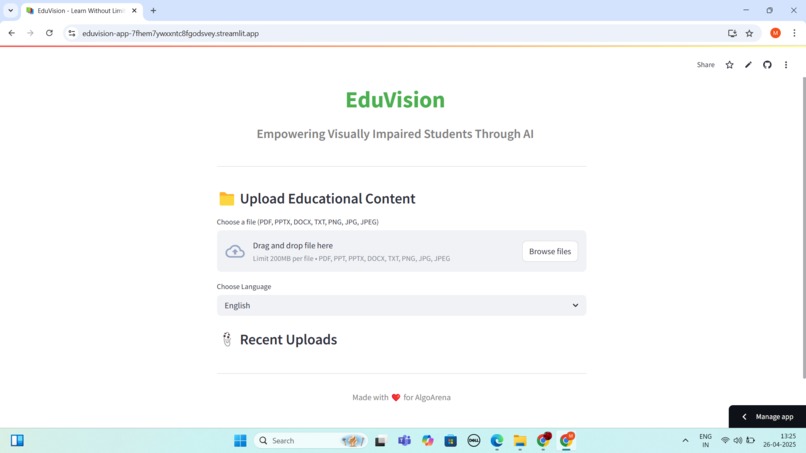Open Microsoft Store from the taskbar
806x453 pixels.
450,441
